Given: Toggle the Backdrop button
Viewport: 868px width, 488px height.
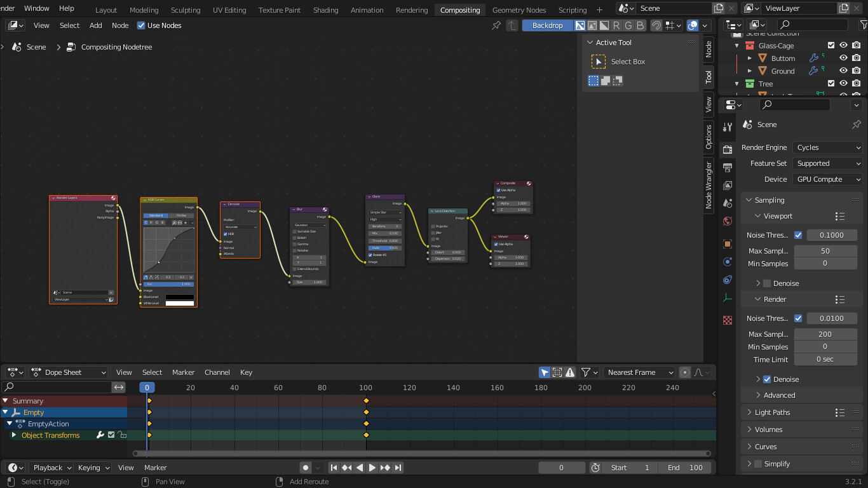Looking at the screenshot, I should coord(547,25).
